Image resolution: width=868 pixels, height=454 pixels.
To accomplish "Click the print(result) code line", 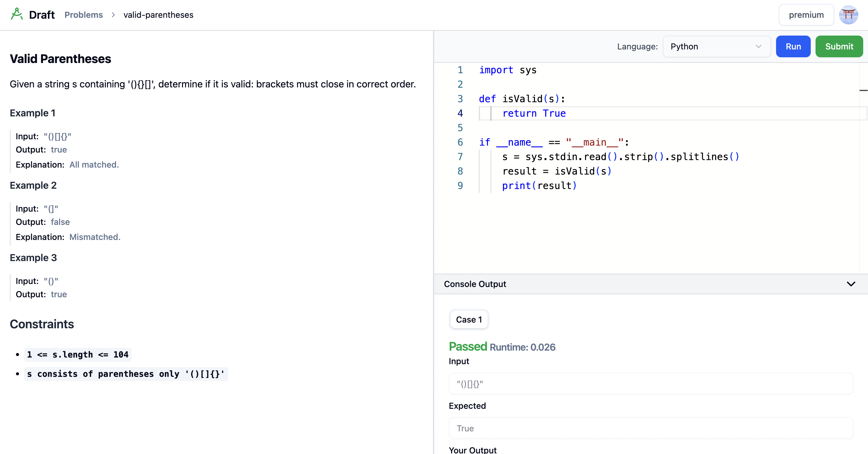I will pos(539,186).
